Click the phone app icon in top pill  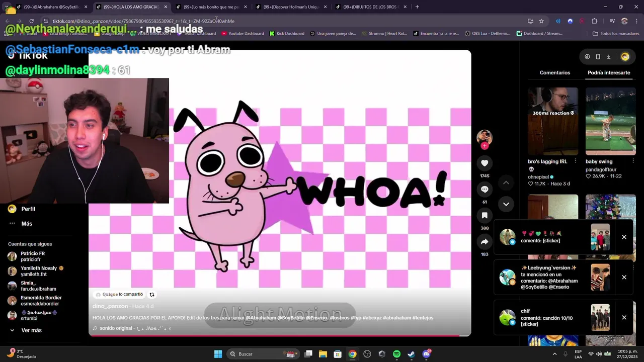[598, 57]
